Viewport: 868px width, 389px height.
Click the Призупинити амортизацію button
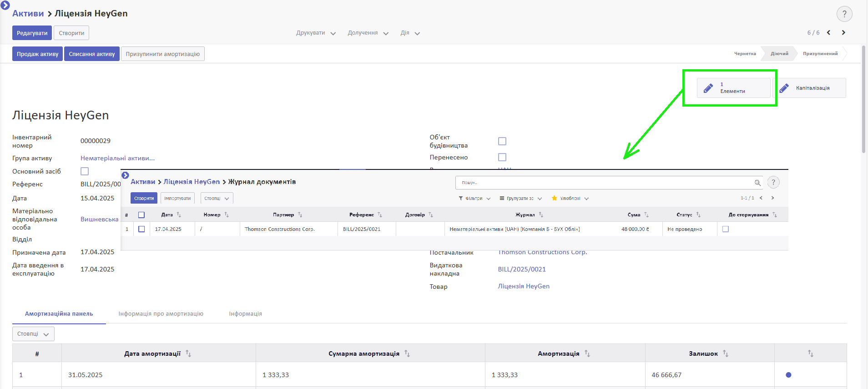point(163,54)
